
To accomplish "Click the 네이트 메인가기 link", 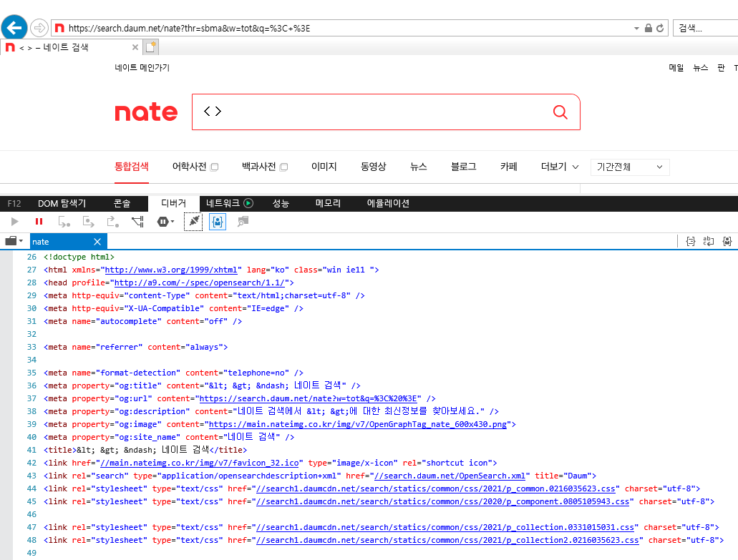I will (142, 68).
